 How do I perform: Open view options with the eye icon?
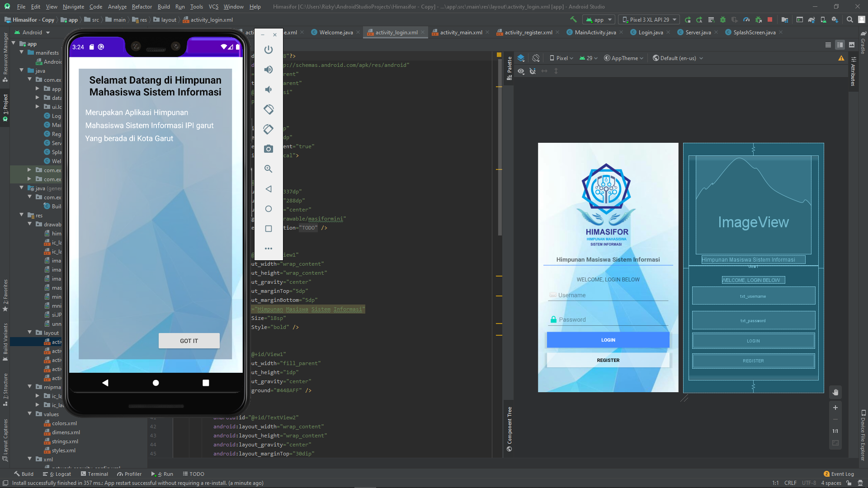point(521,71)
